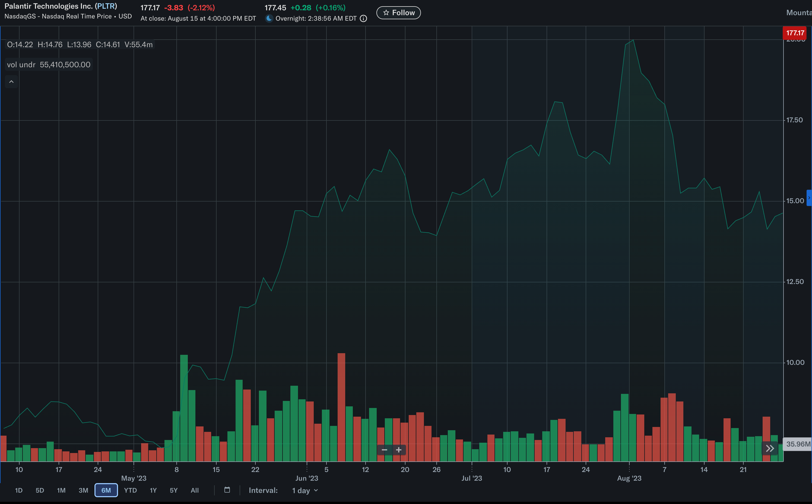Select the 1D range tab

pos(19,490)
